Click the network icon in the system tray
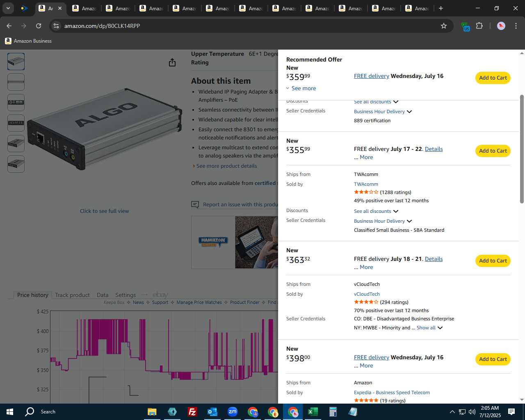Screen dimensions: 525x420 (462, 412)
